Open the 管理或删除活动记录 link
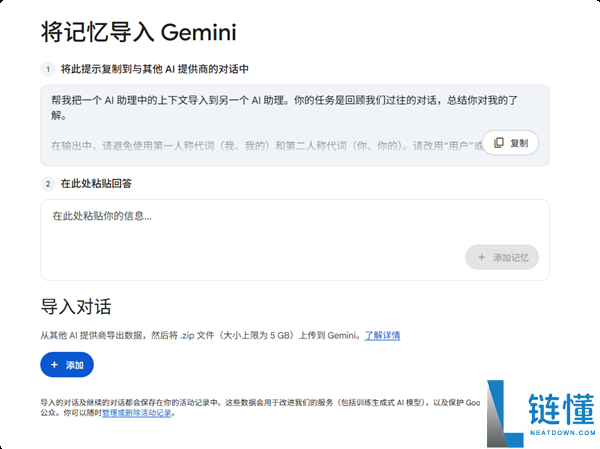Viewport: 600px width, 449px height. click(x=137, y=413)
